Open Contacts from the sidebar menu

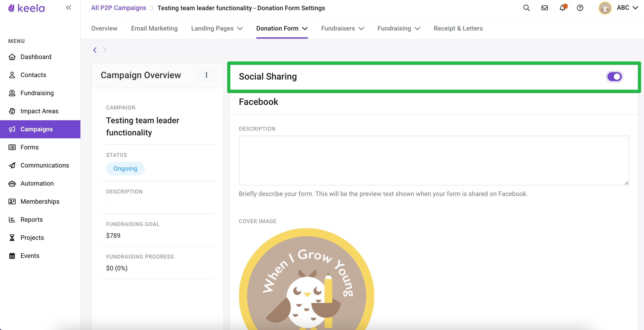point(40,75)
